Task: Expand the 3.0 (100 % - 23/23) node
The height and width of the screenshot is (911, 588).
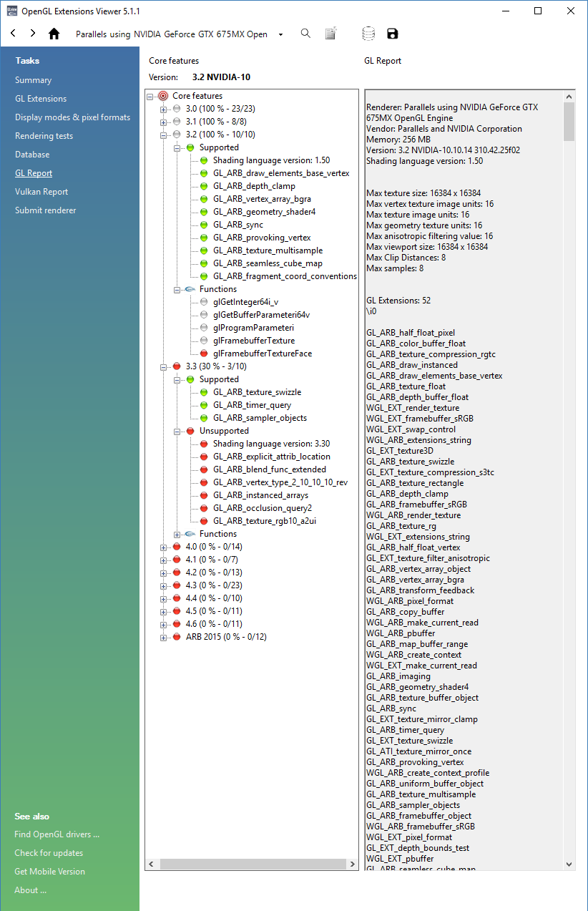Action: (x=164, y=109)
